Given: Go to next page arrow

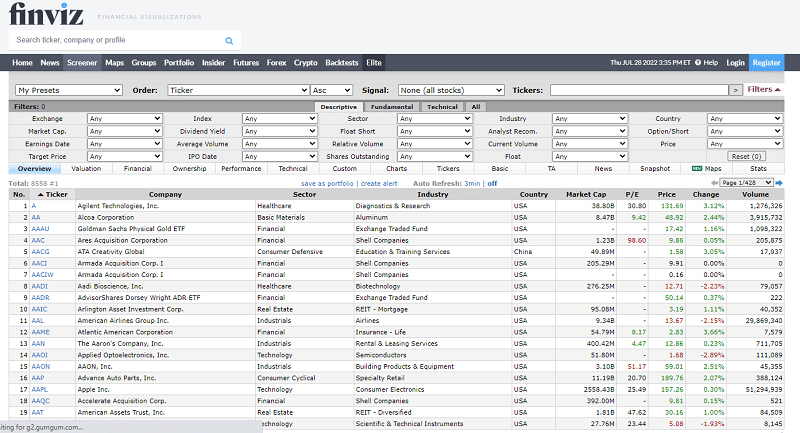Looking at the screenshot, I should pos(779,183).
